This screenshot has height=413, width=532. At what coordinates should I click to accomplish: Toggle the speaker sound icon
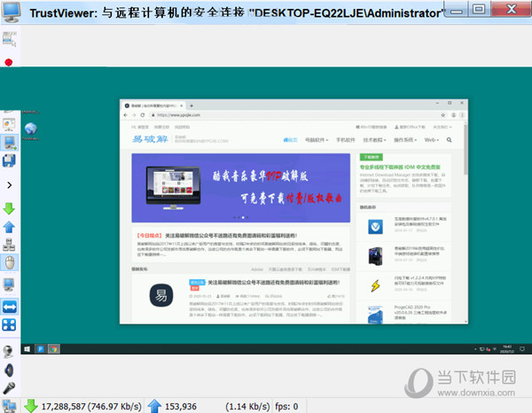[9, 370]
